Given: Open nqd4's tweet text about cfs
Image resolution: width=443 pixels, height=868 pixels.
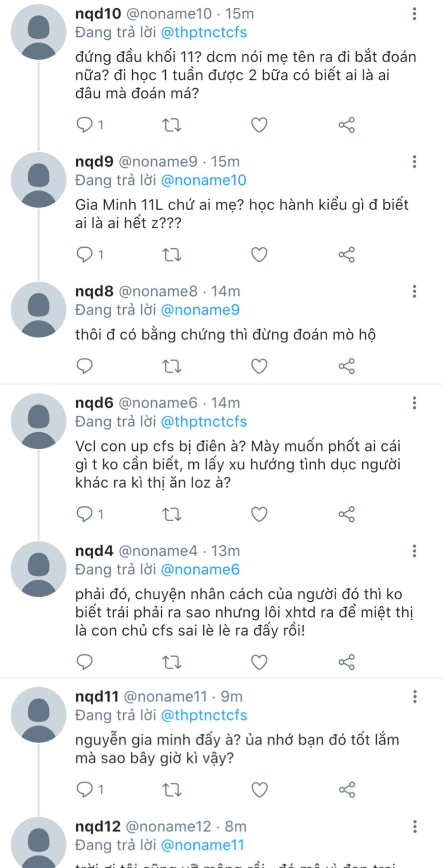Looking at the screenshot, I should 244,612.
